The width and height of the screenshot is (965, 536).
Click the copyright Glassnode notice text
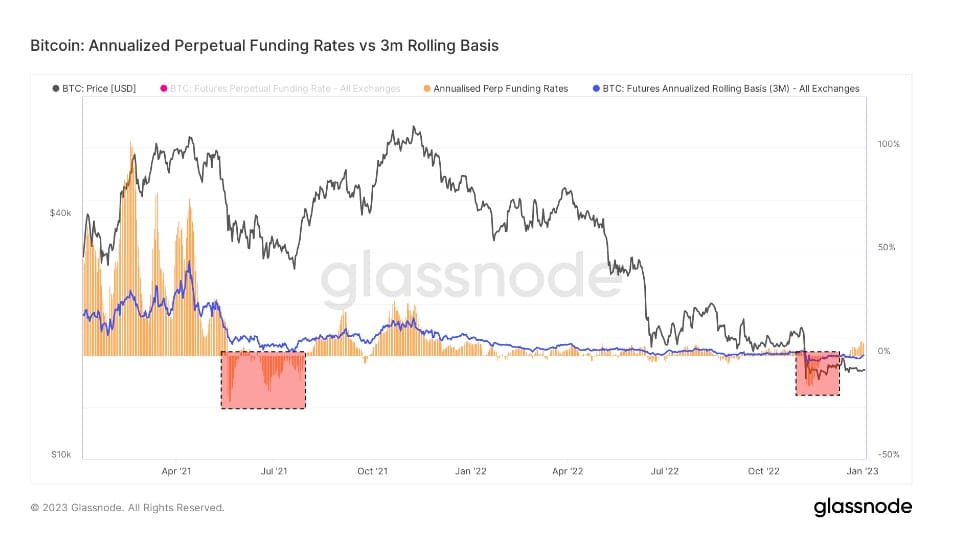[x=127, y=508]
